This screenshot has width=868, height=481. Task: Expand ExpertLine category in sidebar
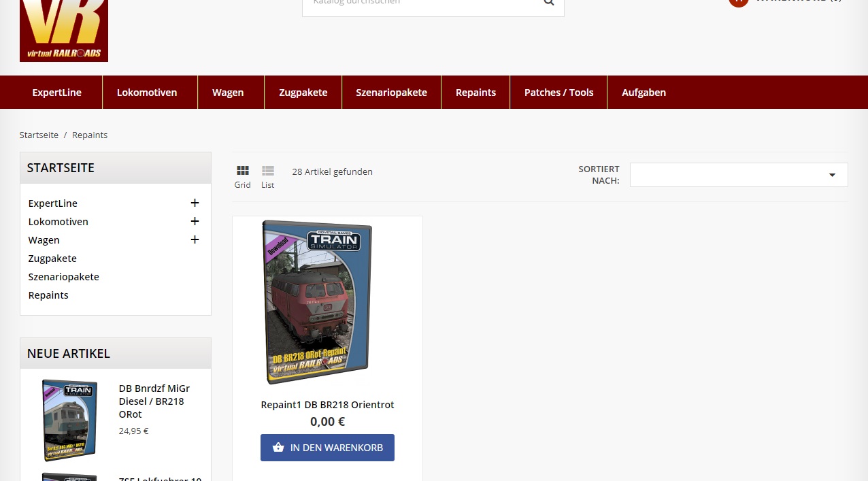click(195, 203)
